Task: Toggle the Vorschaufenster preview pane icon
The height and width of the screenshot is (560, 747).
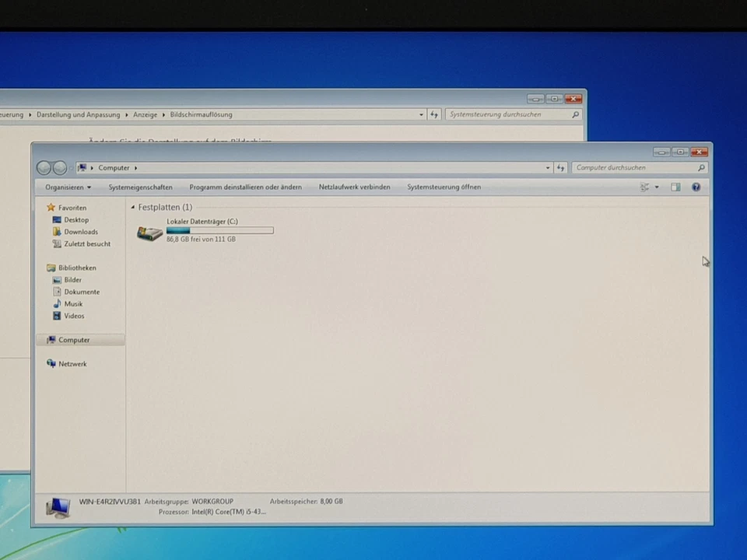Action: (x=675, y=187)
